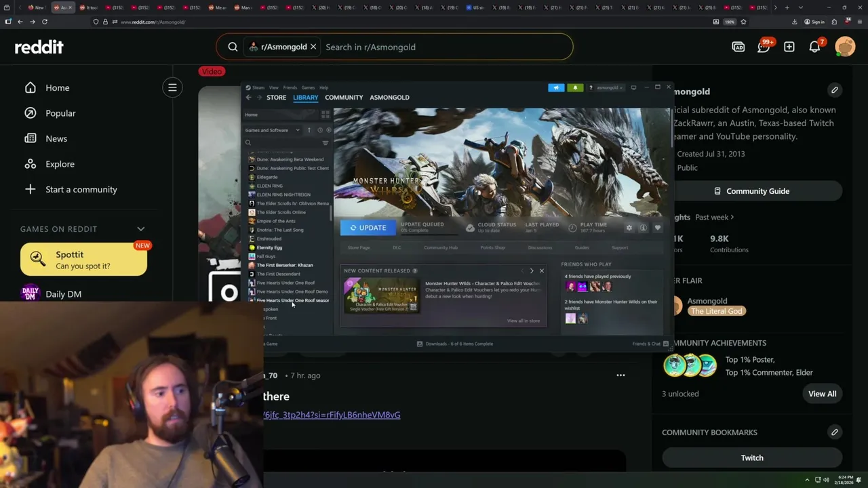Open Popular in Reddit sidebar

click(50, 113)
